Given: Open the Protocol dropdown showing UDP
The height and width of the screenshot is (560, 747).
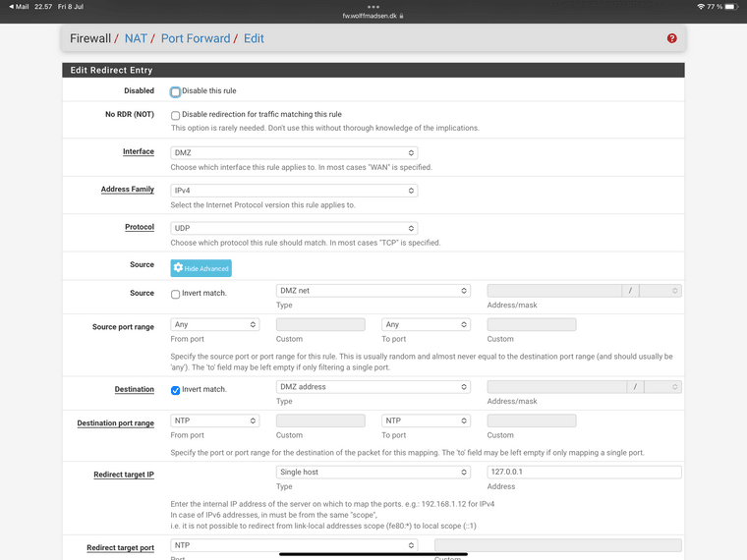Looking at the screenshot, I should tap(294, 228).
